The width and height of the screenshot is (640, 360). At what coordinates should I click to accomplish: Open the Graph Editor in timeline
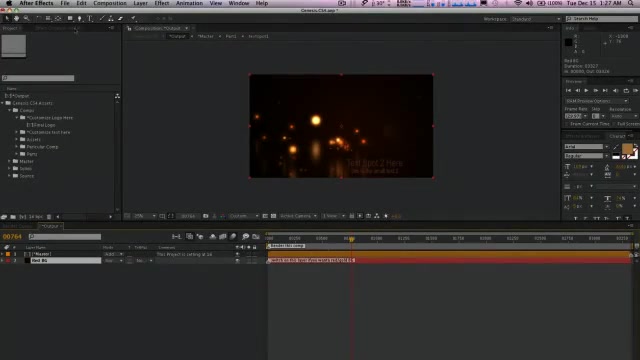tap(256, 236)
